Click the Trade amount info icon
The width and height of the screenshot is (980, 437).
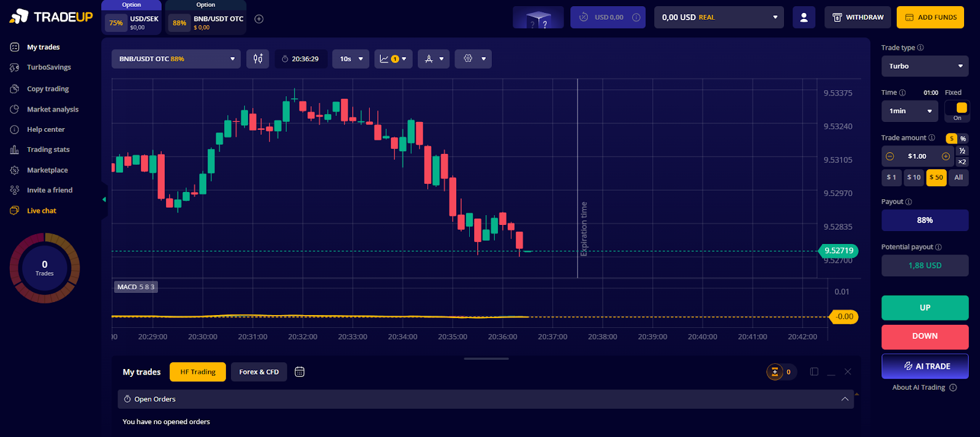click(932, 138)
